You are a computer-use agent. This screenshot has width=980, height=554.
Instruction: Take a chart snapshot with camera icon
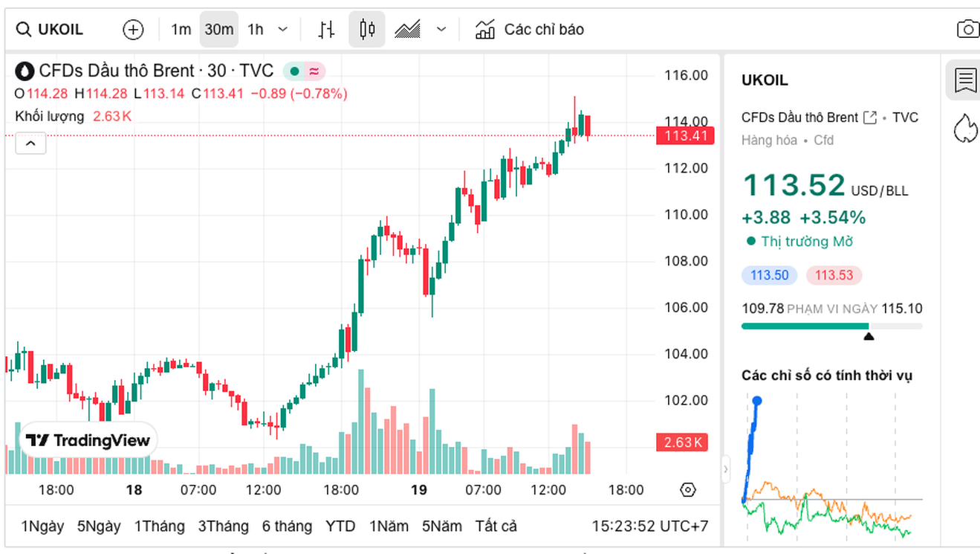967,30
